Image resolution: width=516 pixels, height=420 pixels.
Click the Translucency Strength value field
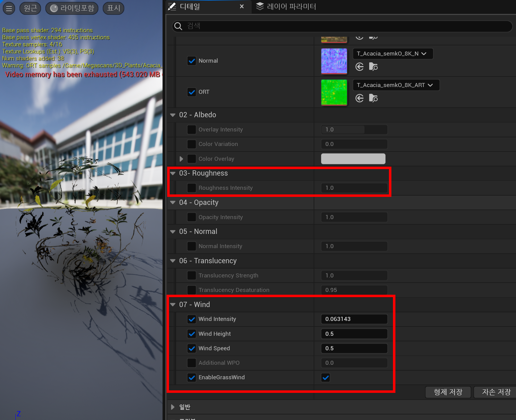(x=354, y=276)
